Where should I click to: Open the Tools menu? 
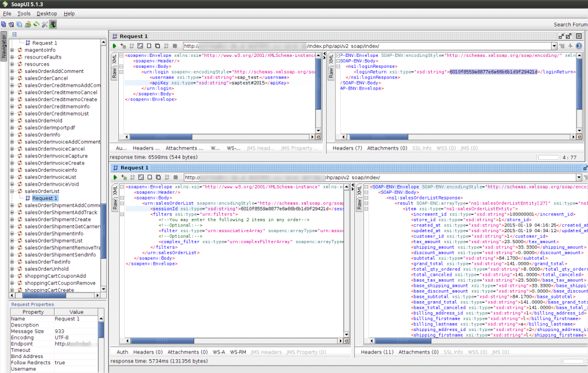point(23,13)
